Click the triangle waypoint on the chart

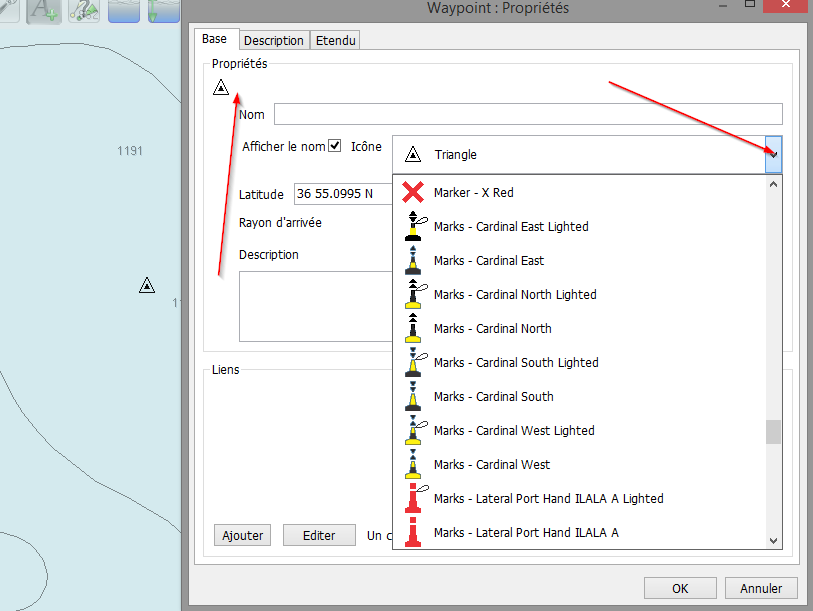[x=147, y=286]
